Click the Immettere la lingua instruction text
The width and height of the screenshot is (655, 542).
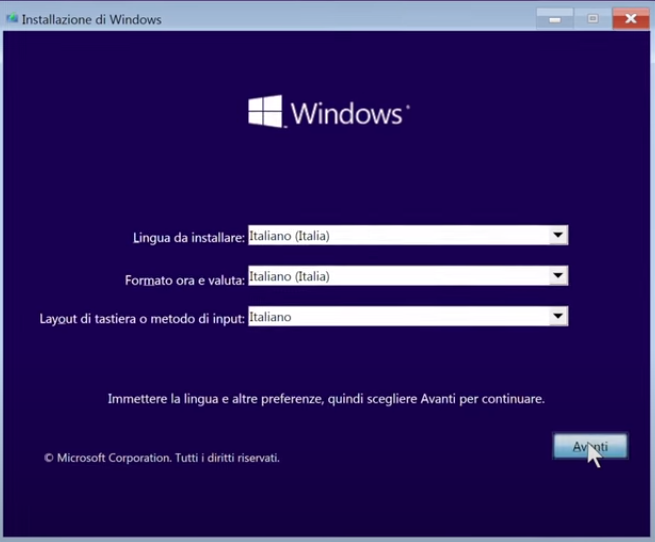click(x=326, y=399)
